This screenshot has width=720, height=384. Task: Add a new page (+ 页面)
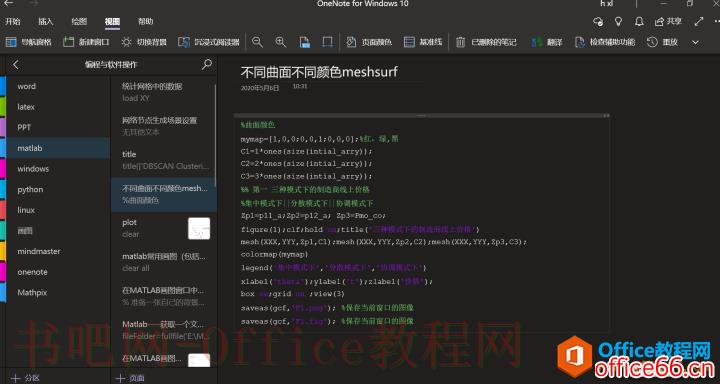click(x=130, y=378)
